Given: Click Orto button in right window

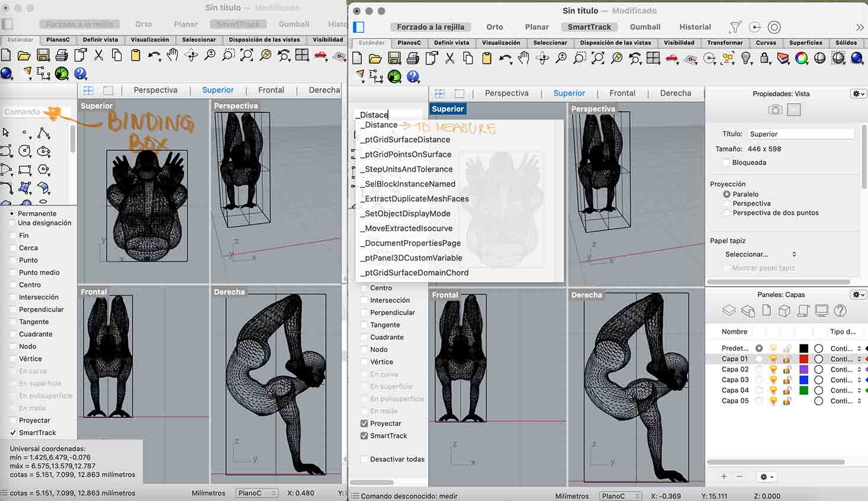Looking at the screenshot, I should [494, 27].
